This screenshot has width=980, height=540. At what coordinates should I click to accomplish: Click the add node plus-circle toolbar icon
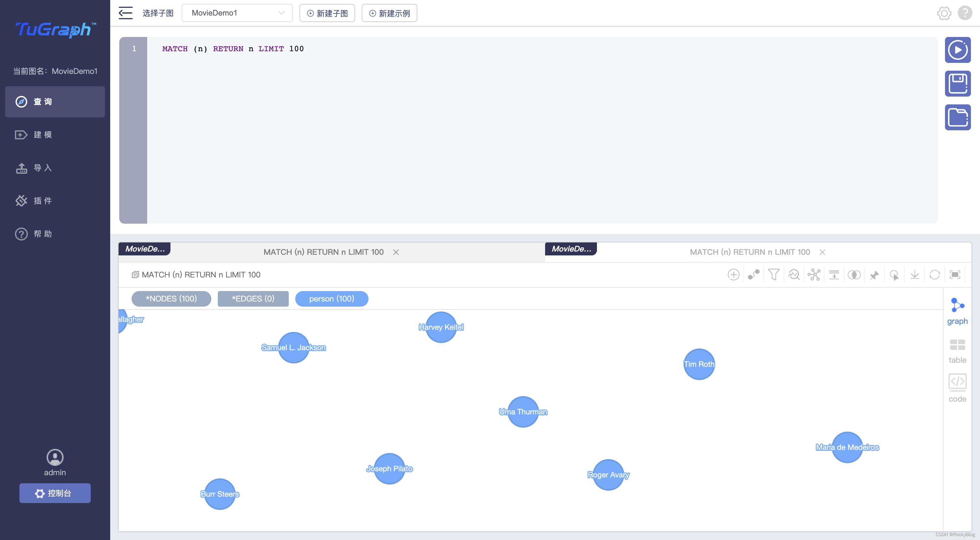pyautogui.click(x=733, y=275)
